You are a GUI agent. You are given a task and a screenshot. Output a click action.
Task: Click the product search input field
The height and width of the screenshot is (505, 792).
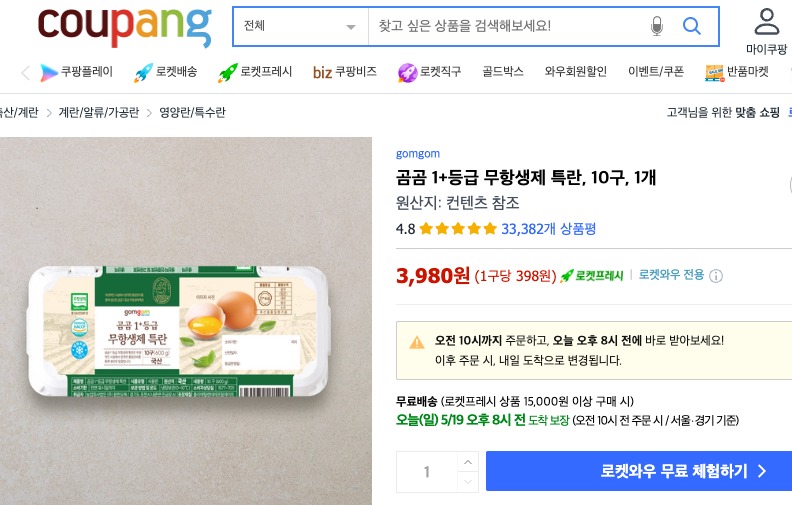(505, 26)
